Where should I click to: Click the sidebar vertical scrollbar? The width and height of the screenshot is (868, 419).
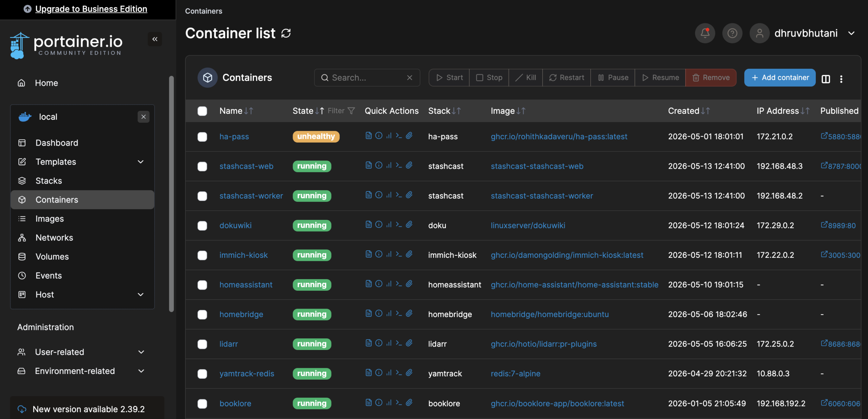point(172,193)
